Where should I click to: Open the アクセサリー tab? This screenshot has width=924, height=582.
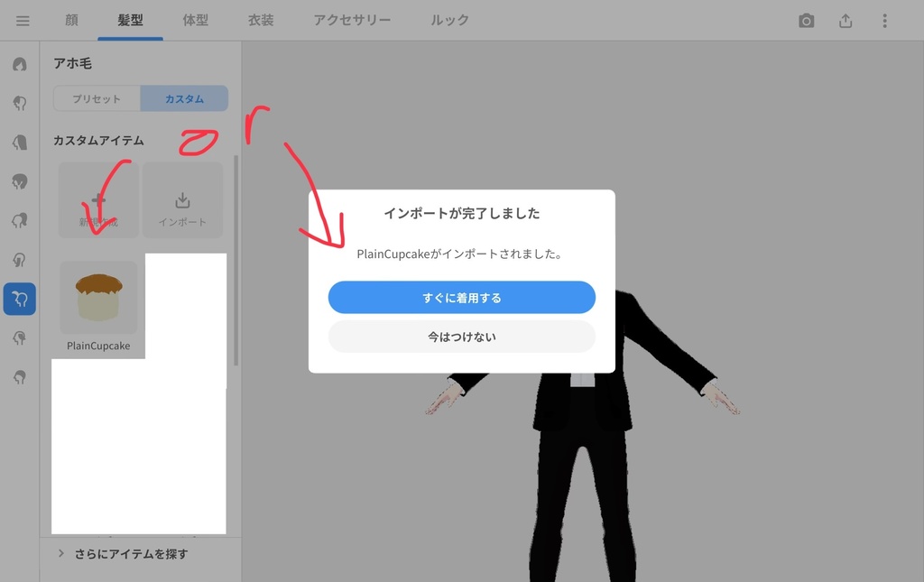pos(352,20)
